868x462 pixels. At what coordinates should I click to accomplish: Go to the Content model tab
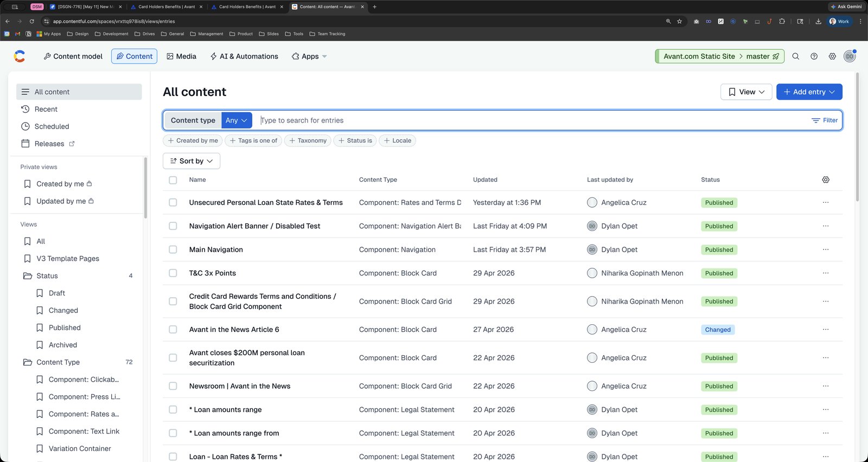[73, 56]
